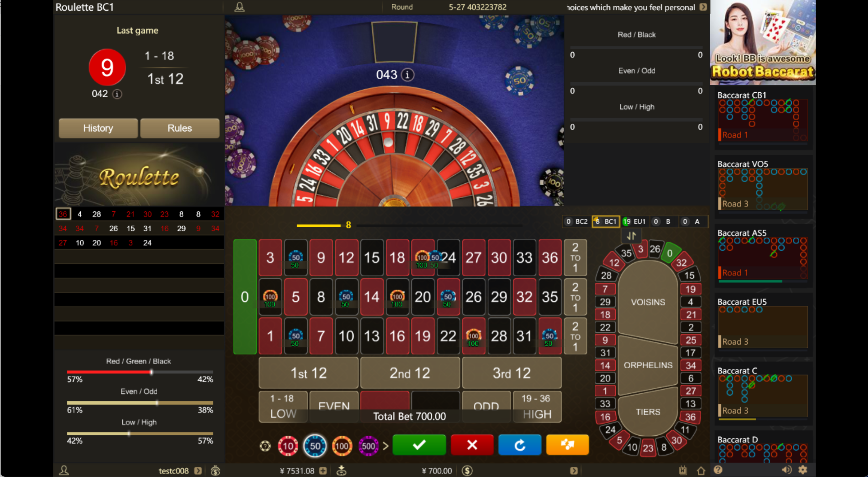Select the 500 purple chip
Viewport: 868px width, 477px height.
368,446
